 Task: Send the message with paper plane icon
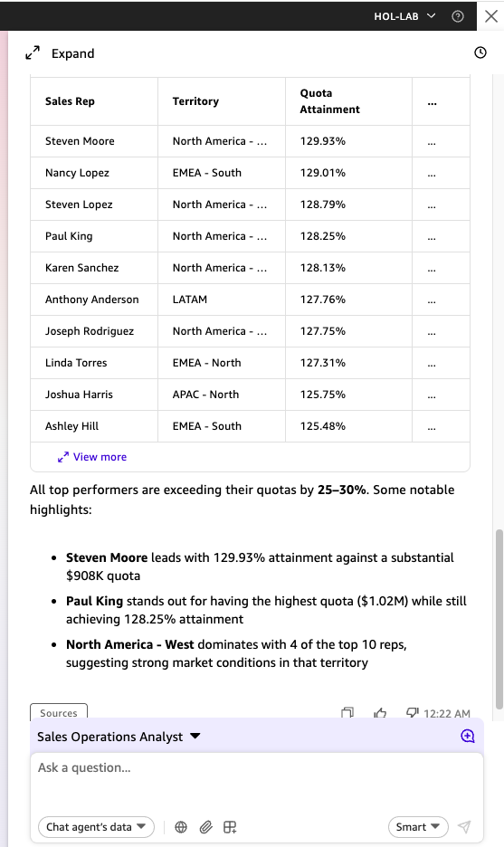pyautogui.click(x=464, y=826)
